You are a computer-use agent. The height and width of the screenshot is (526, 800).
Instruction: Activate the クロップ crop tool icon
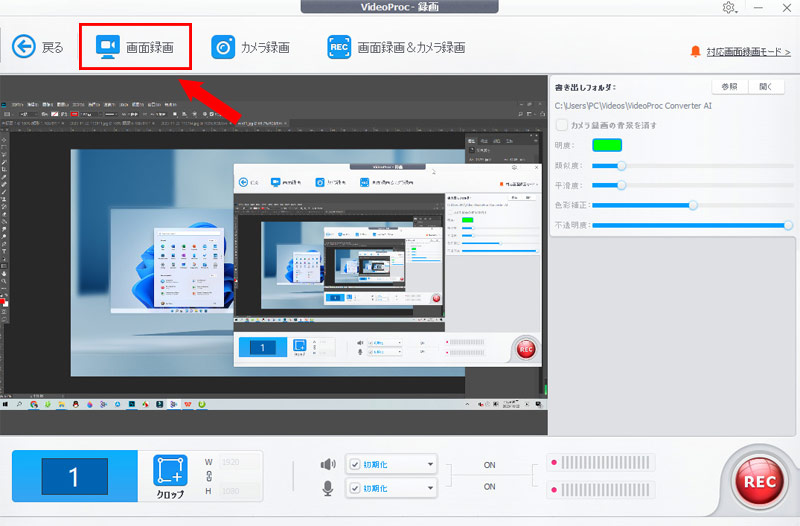coord(170,471)
